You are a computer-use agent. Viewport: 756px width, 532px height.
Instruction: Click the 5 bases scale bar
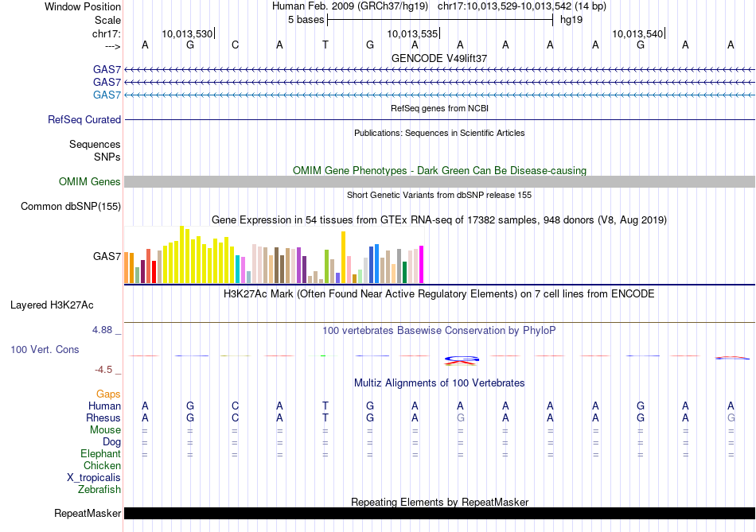tap(439, 19)
